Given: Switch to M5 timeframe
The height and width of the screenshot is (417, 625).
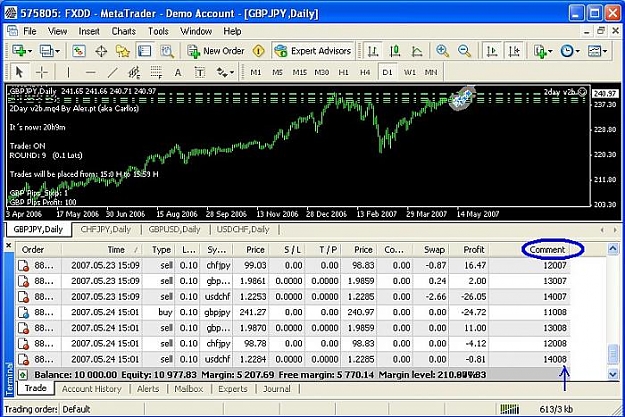Looking at the screenshot, I should tap(277, 73).
